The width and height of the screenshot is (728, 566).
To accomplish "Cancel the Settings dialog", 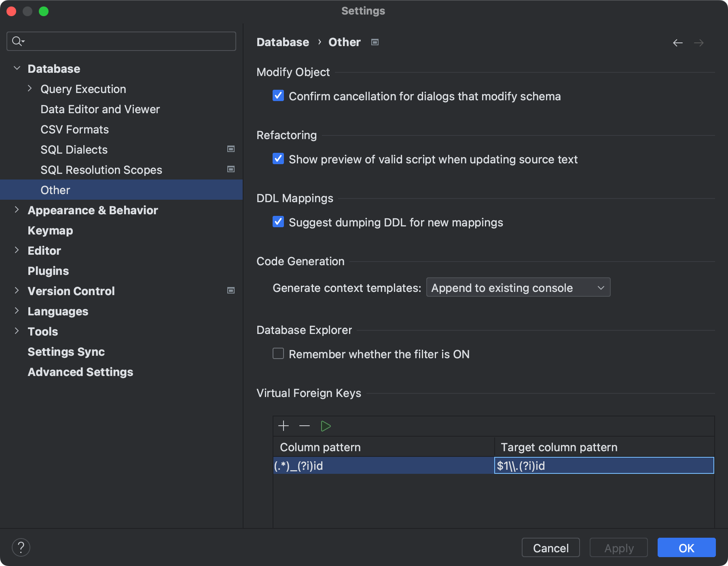I will point(550,548).
